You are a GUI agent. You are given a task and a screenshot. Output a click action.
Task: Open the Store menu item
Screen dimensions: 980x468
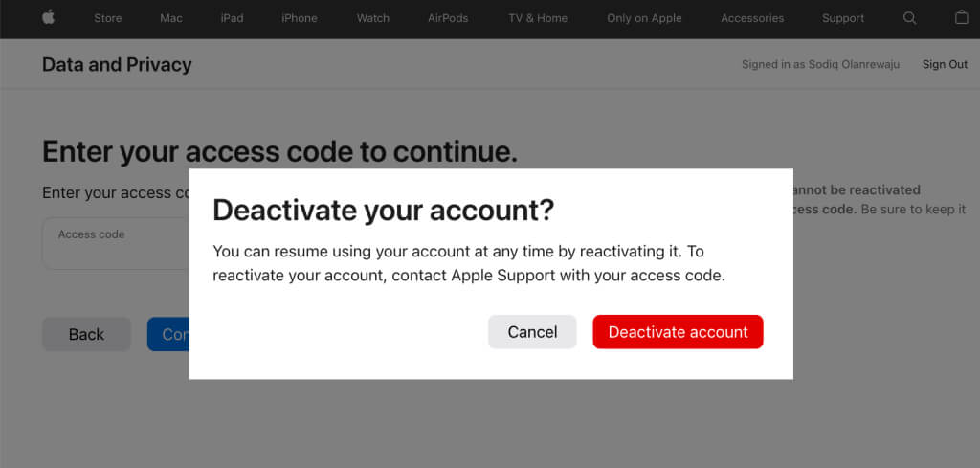click(107, 18)
